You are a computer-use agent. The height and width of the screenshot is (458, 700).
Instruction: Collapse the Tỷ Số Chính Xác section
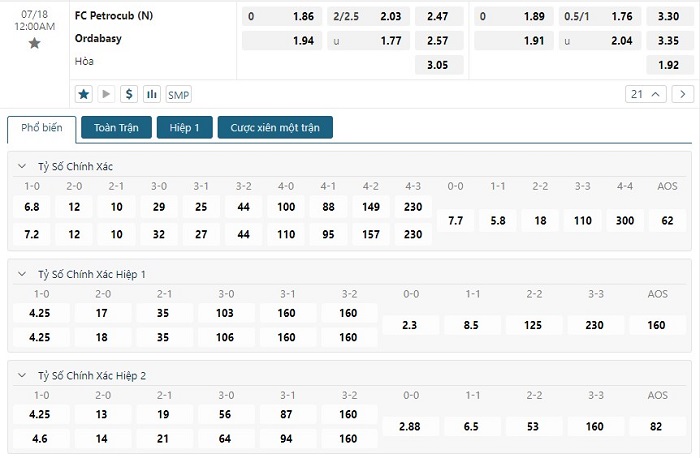[22, 166]
